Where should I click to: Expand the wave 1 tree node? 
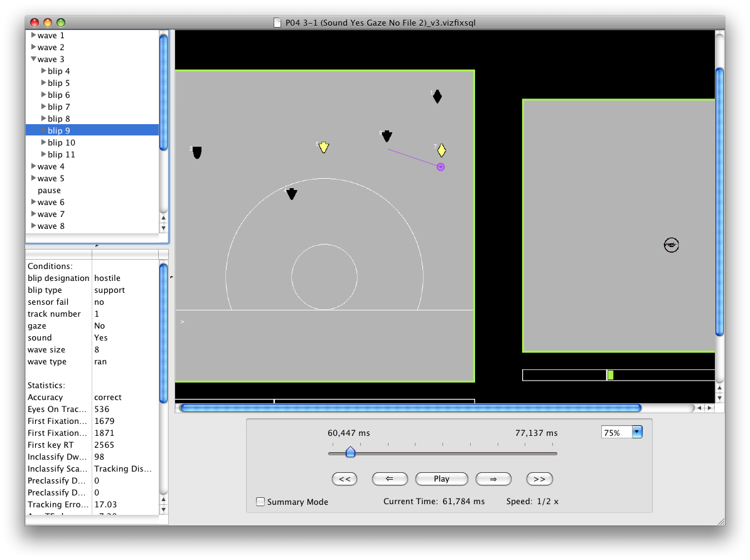coord(33,35)
